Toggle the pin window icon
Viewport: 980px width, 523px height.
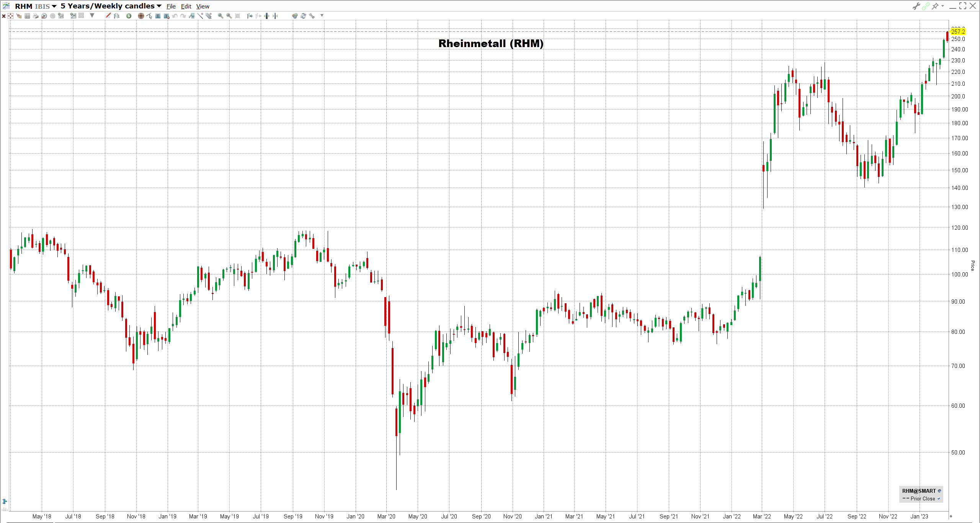pyautogui.click(x=935, y=6)
